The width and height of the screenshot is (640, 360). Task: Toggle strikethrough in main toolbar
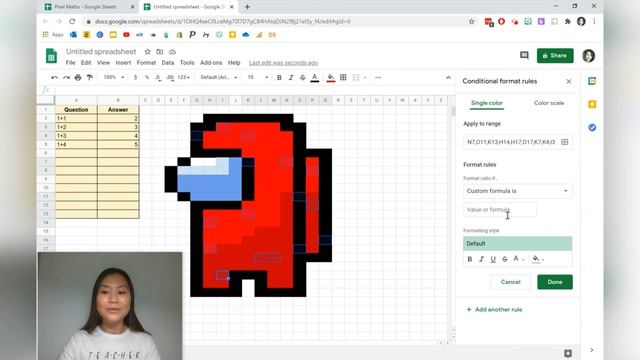click(303, 78)
